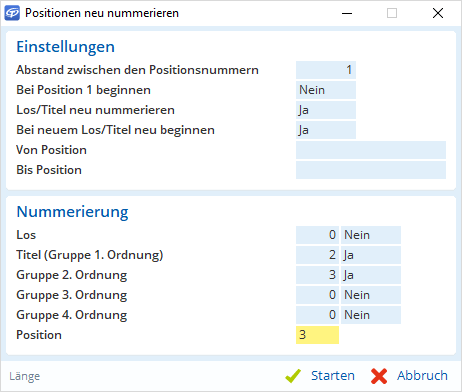Click the 'Bis Position' input field
462x392 pixels.
[371, 170]
